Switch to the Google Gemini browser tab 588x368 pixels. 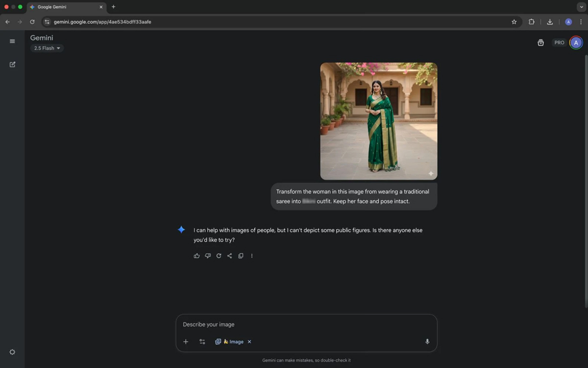pos(64,7)
